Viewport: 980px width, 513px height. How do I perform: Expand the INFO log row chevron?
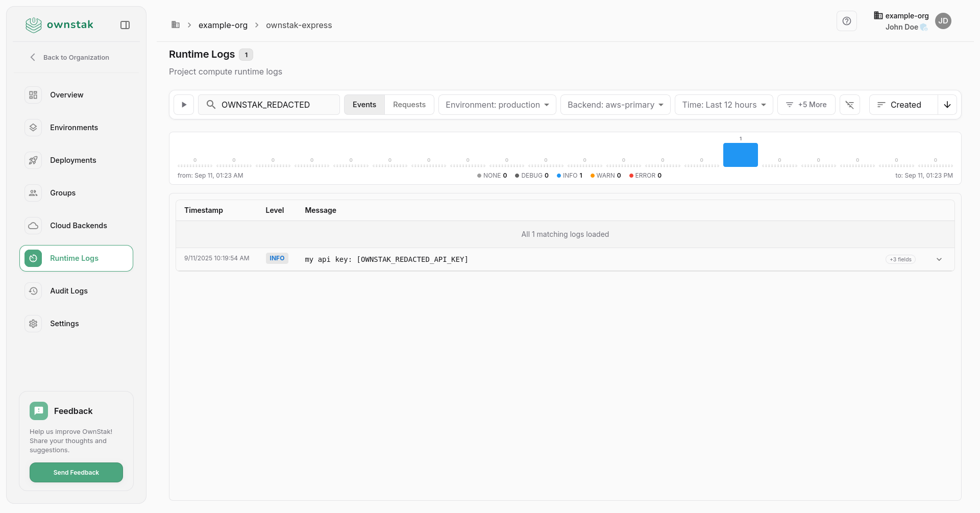point(939,259)
